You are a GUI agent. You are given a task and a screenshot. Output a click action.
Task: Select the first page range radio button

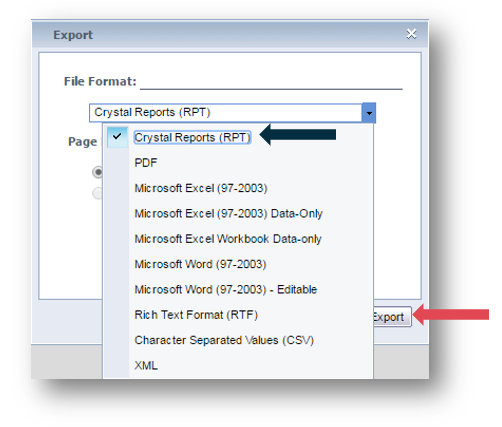(x=98, y=172)
